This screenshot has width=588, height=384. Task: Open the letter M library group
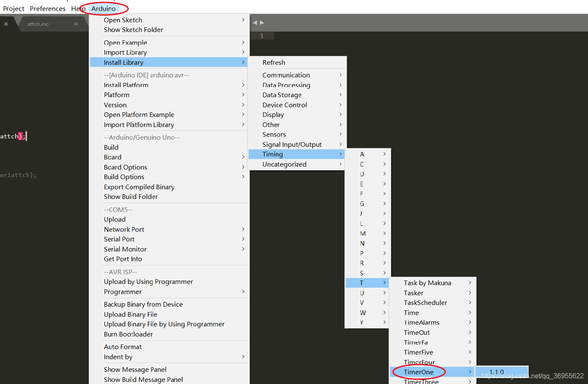point(368,233)
